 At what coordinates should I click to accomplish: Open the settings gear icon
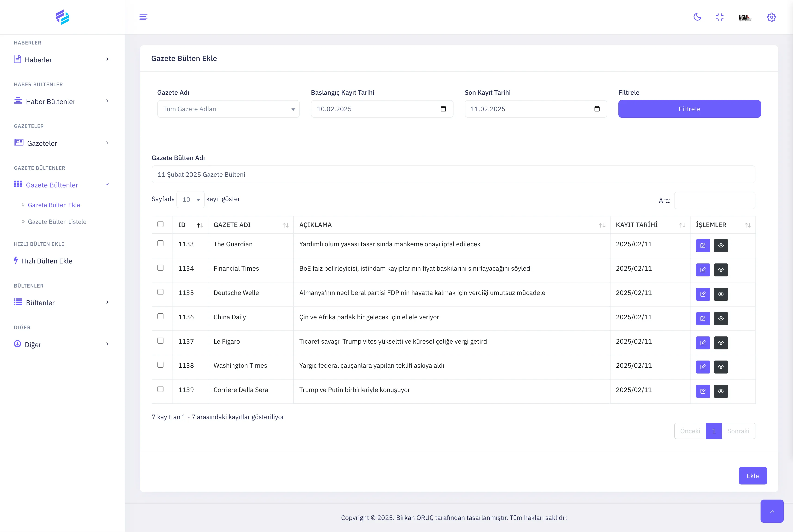771,17
